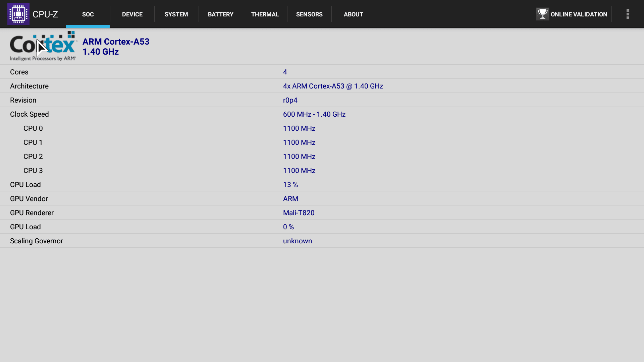
Task: Select the 'unknown' scaling governor value
Action: click(x=298, y=241)
